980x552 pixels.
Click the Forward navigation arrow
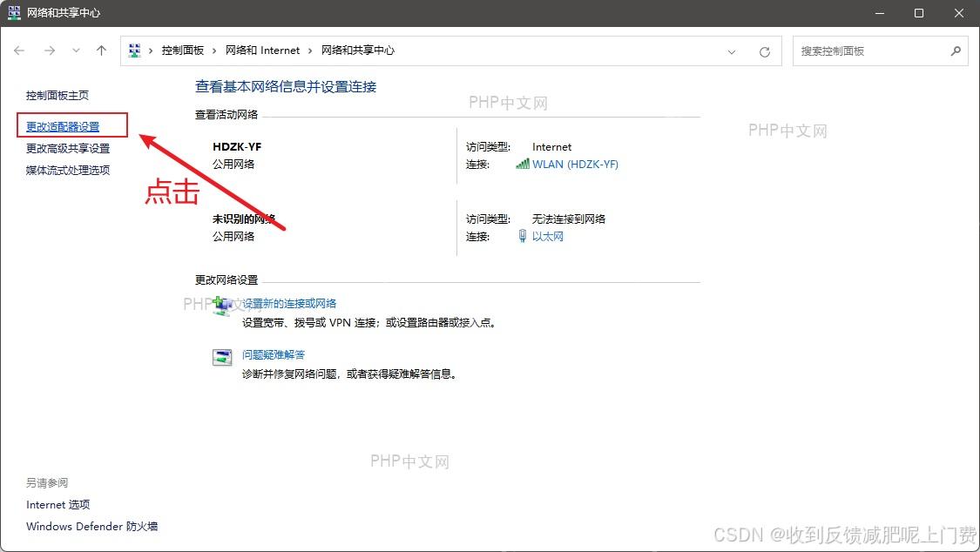click(50, 50)
